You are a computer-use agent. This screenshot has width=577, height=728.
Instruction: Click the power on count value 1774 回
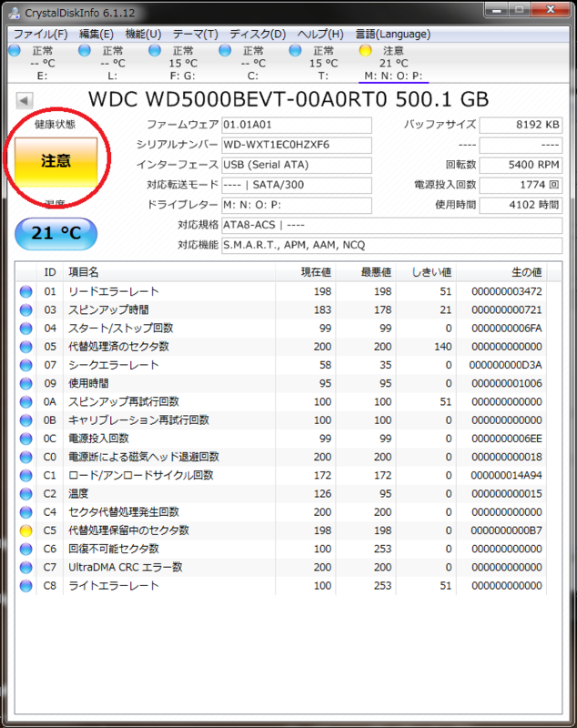coord(521,185)
